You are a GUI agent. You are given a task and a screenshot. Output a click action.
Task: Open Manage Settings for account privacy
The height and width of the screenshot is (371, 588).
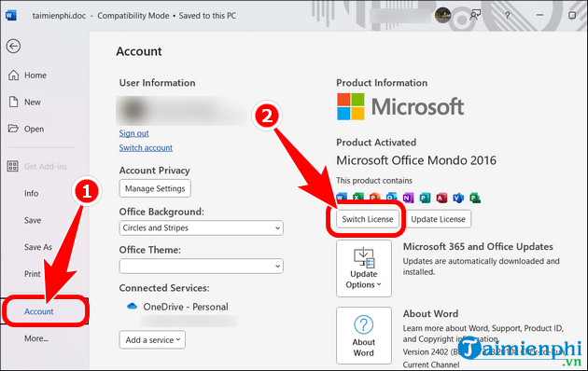(155, 188)
